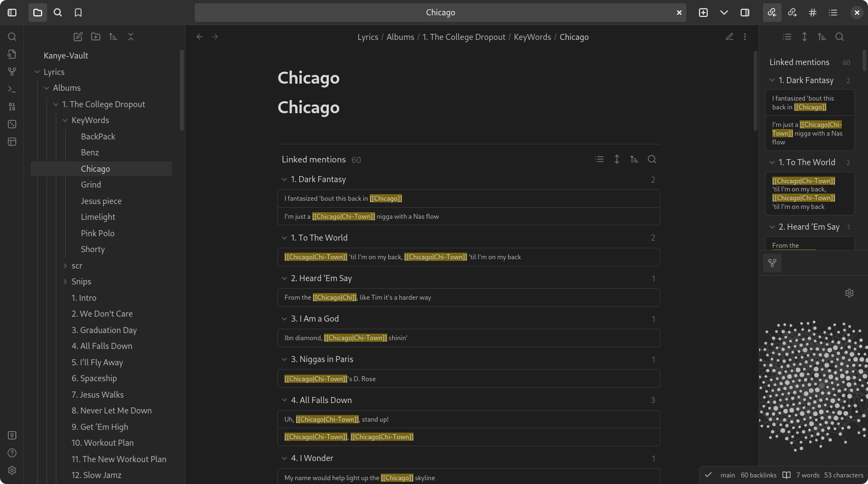Toggle the left sidebar icon
Screen dimensions: 868x484
(12, 13)
